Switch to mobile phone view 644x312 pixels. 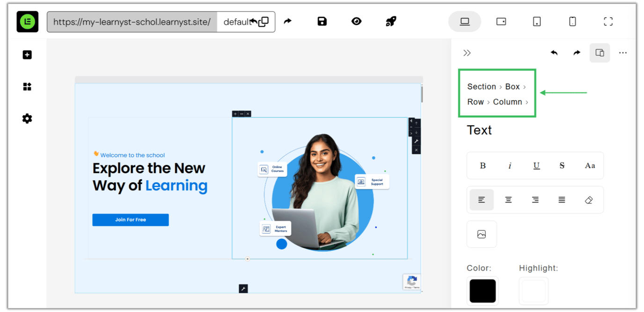(x=572, y=22)
